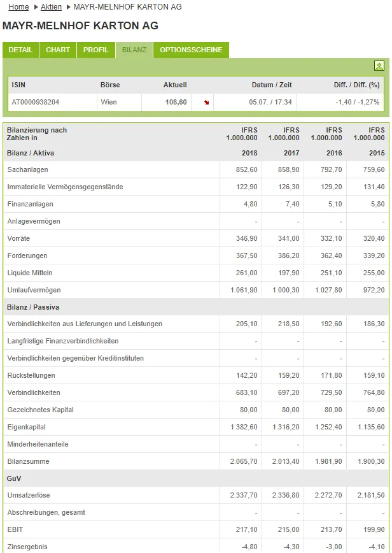Click the 2018 column header
Image resolution: width=392 pixels, height=553 pixels.
pyautogui.click(x=249, y=153)
